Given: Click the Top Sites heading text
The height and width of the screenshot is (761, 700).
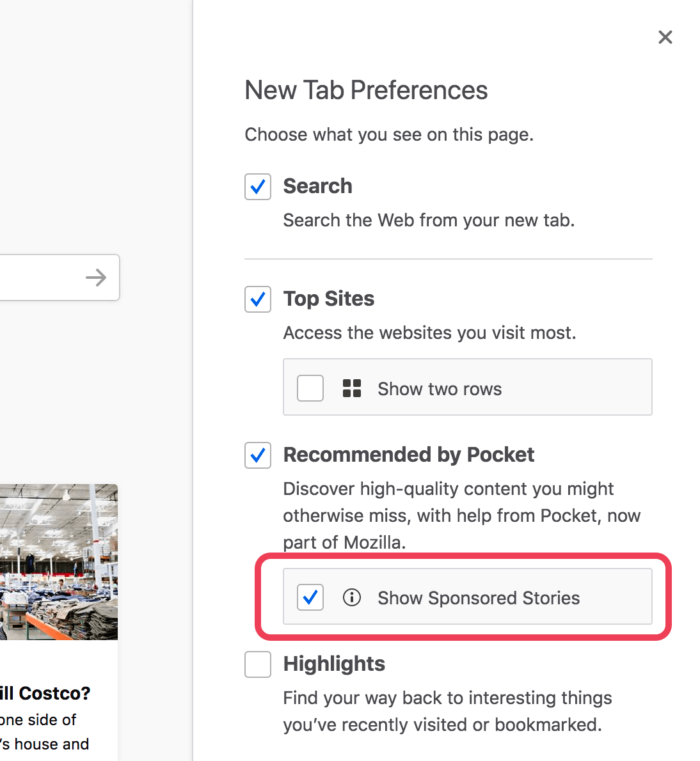Looking at the screenshot, I should click(x=329, y=299).
